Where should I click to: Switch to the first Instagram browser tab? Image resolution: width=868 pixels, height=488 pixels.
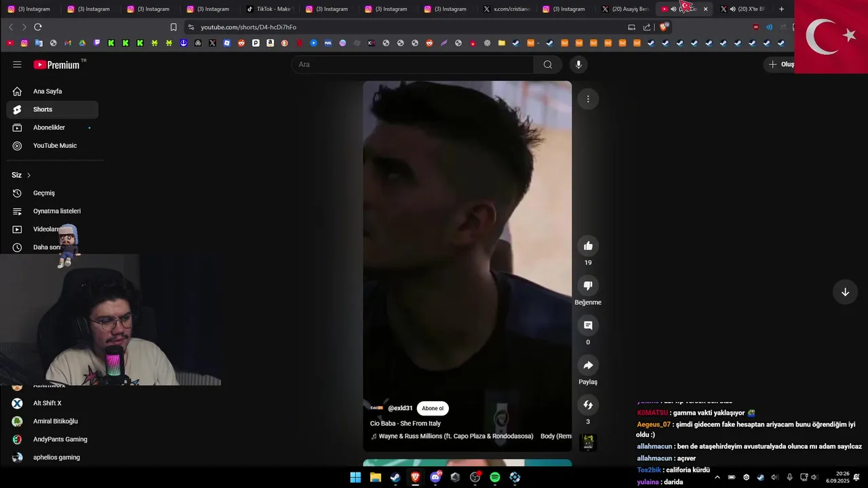coord(30,9)
